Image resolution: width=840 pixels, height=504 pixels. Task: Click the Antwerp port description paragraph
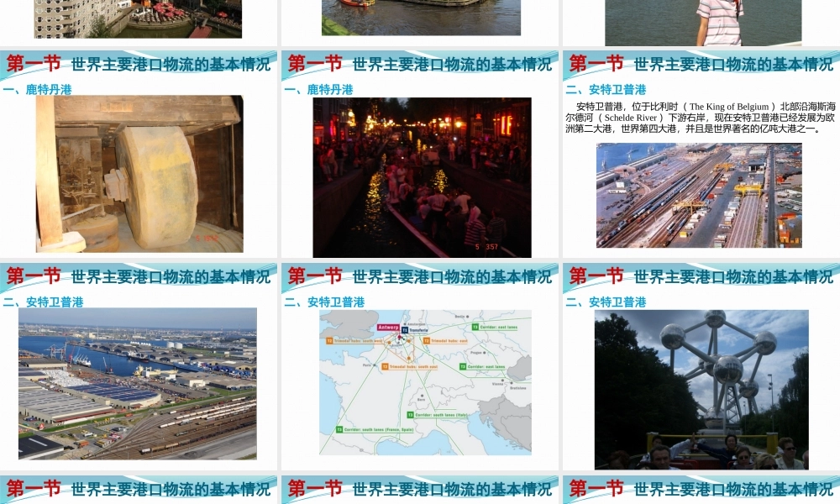click(701, 118)
